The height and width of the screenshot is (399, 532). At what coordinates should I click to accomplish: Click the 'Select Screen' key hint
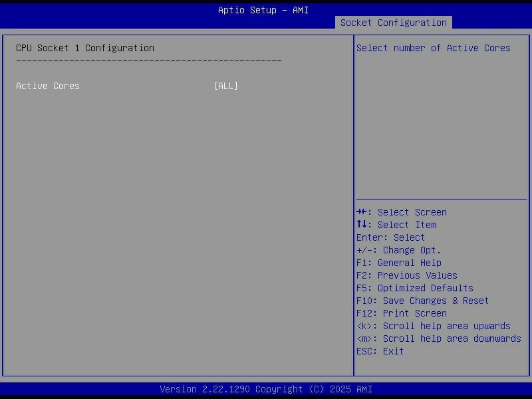pos(402,212)
